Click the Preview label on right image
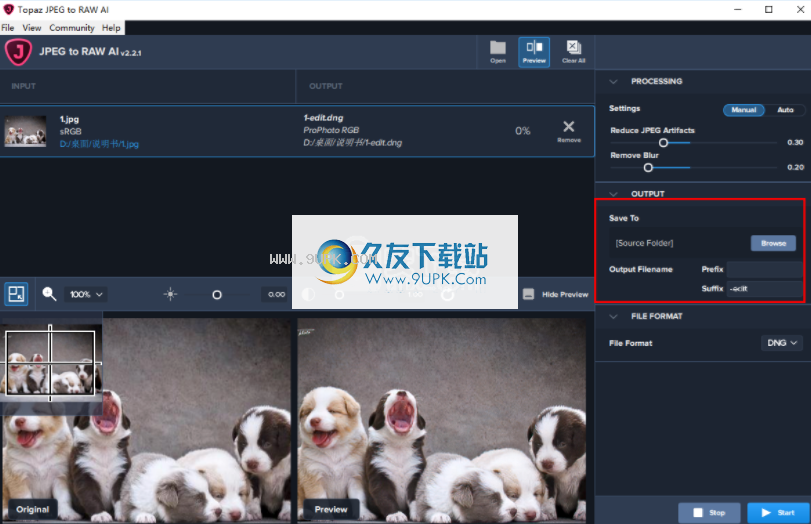Viewport: 811px width, 524px height. click(331, 510)
